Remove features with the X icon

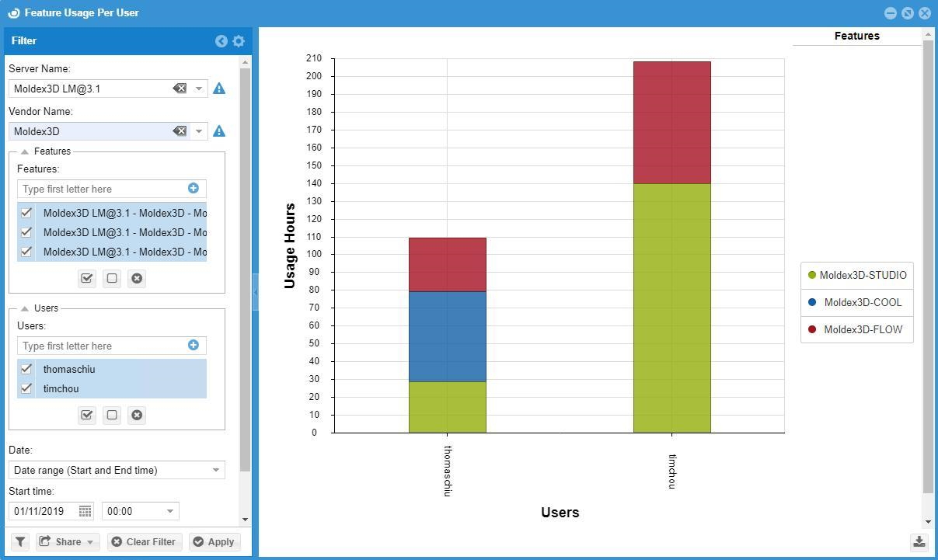click(x=137, y=278)
